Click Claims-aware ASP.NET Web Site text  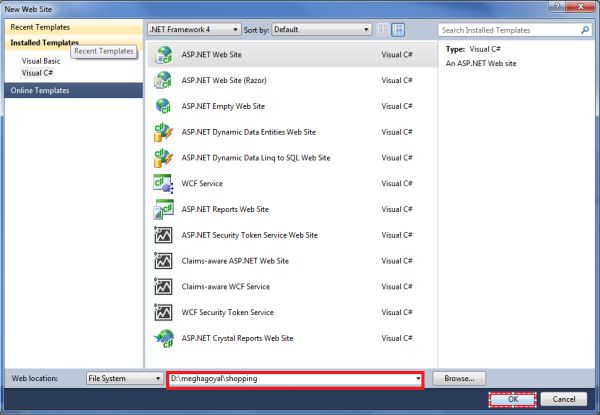coord(235,261)
